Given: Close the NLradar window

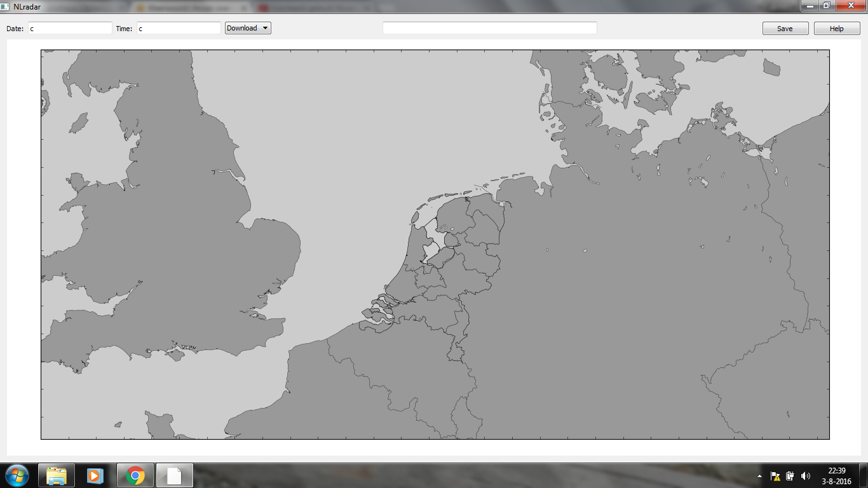Looking at the screenshot, I should coord(850,6).
